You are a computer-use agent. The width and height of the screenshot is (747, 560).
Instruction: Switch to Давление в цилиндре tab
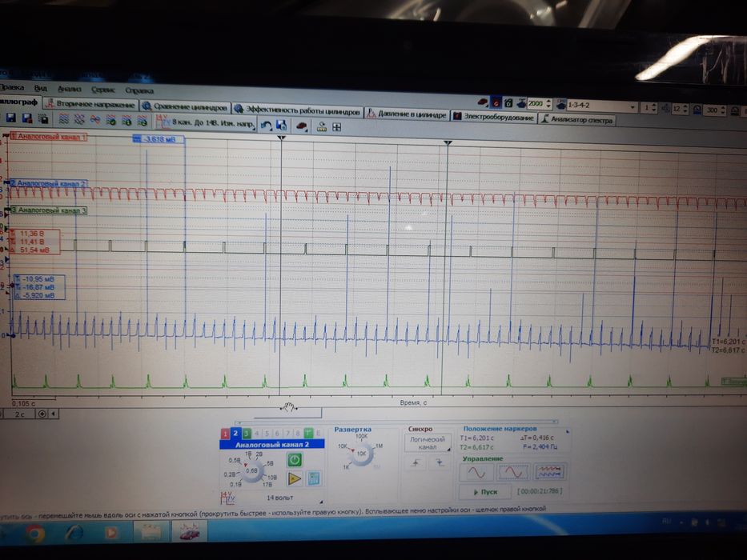(408, 114)
